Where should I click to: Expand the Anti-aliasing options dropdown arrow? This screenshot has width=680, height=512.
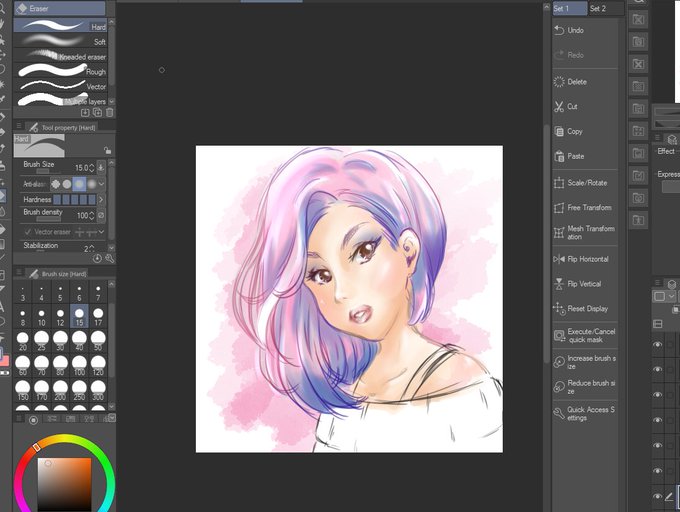tap(101, 184)
